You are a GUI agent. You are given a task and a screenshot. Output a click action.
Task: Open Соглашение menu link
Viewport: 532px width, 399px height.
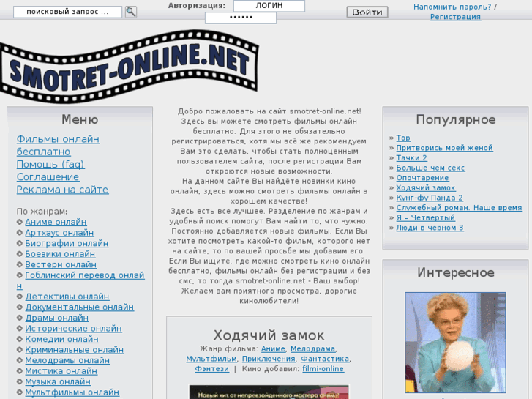coord(48,177)
